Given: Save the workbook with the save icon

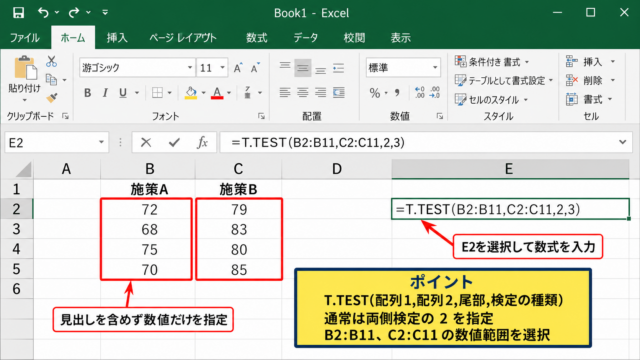Looking at the screenshot, I should coord(18,13).
